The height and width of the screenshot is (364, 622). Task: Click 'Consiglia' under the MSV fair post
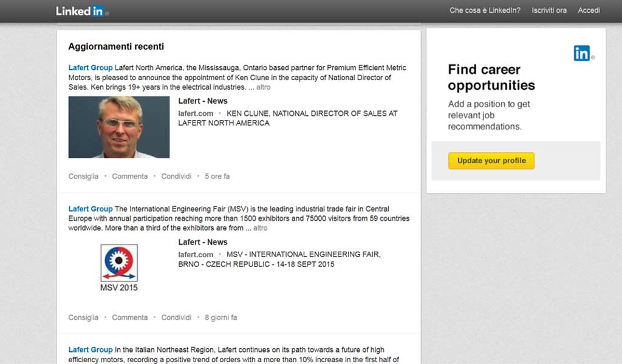pyautogui.click(x=83, y=317)
